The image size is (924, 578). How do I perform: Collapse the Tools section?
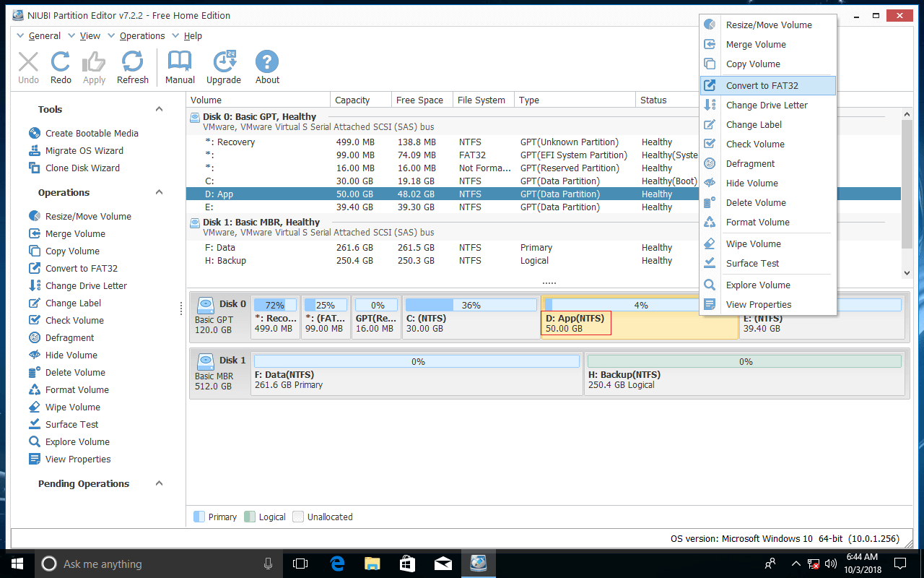coord(159,109)
